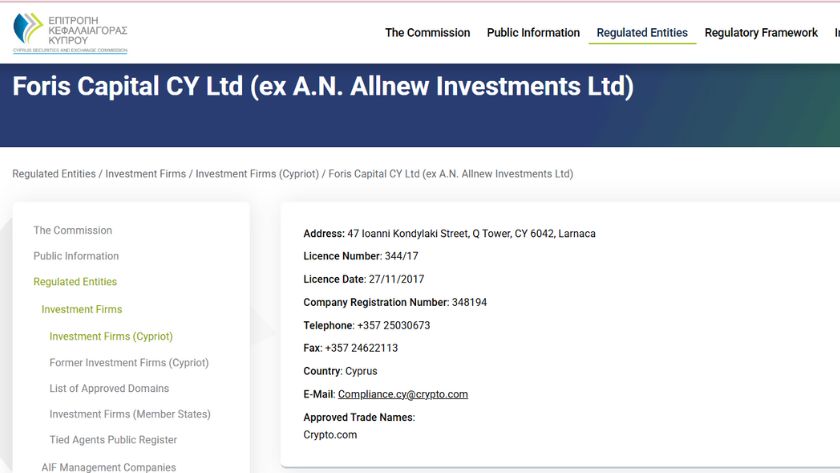This screenshot has height=473, width=840.
Task: Open Public Information top menu
Action: (x=533, y=33)
